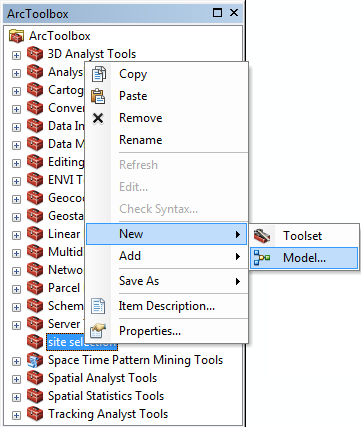Image resolution: width=361 pixels, height=427 pixels.
Task: Click the Server toolbox icon
Action: click(35, 324)
